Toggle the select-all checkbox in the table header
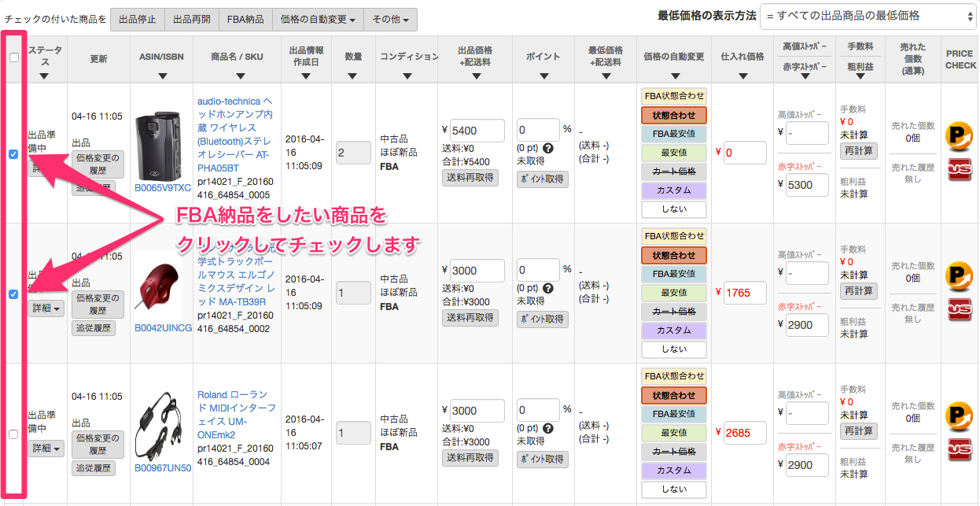This screenshot has width=980, height=506. pyautogui.click(x=13, y=57)
